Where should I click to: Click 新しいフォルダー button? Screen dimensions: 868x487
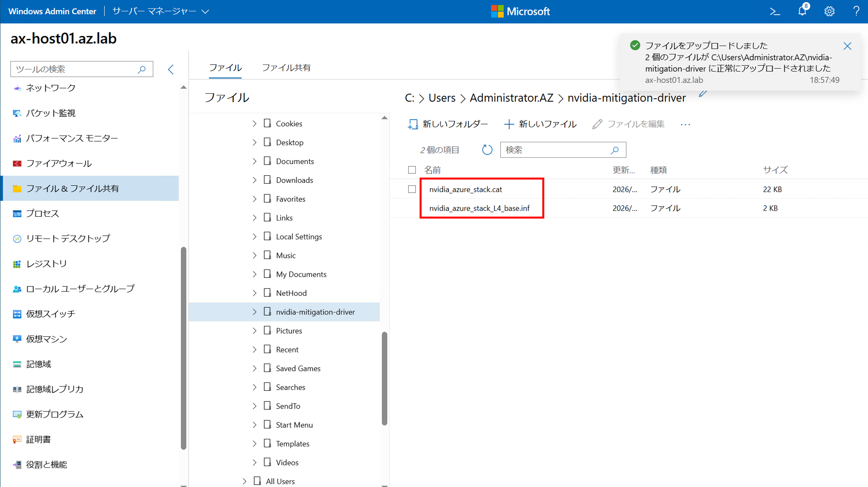[447, 124]
